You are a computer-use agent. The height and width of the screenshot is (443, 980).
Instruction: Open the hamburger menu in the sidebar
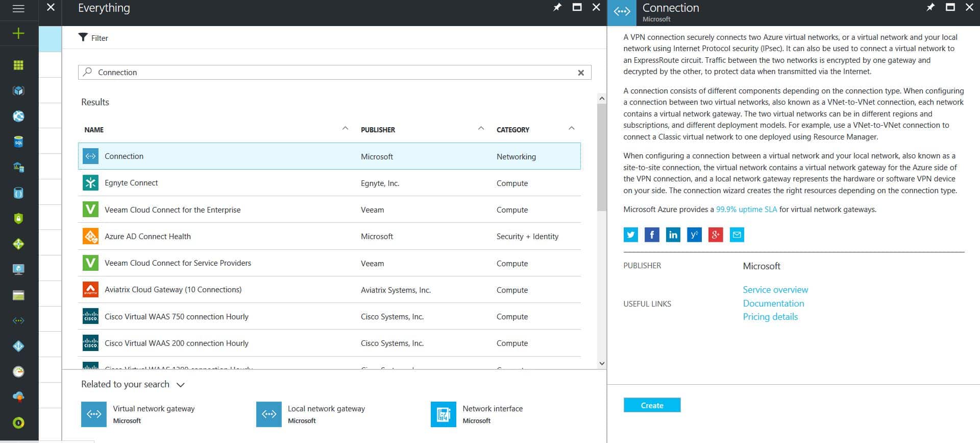click(x=18, y=9)
